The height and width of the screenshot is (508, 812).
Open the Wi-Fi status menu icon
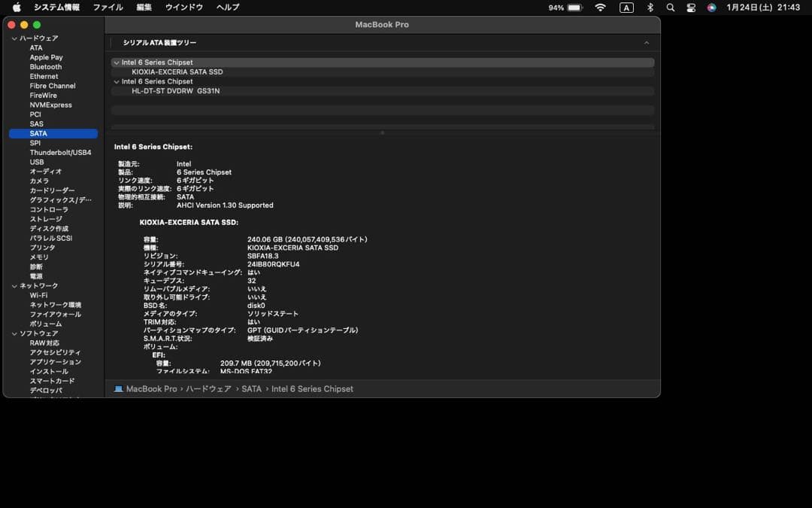click(x=600, y=7)
